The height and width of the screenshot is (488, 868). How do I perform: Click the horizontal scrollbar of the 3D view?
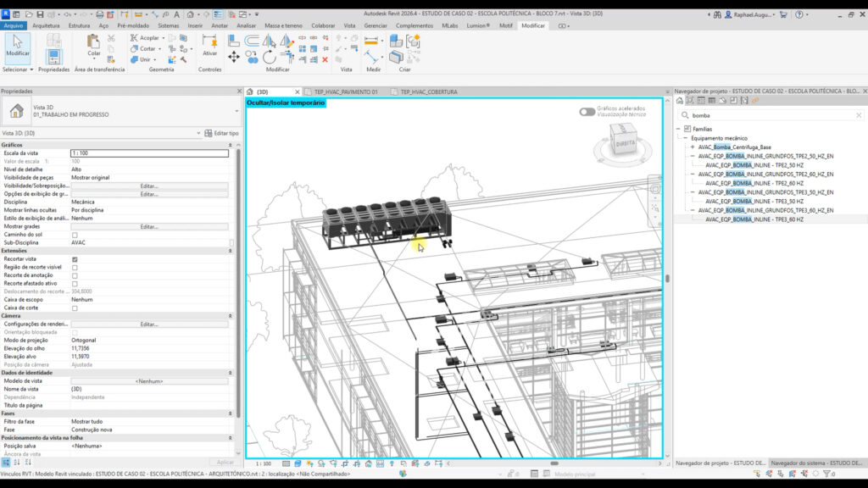tap(554, 463)
